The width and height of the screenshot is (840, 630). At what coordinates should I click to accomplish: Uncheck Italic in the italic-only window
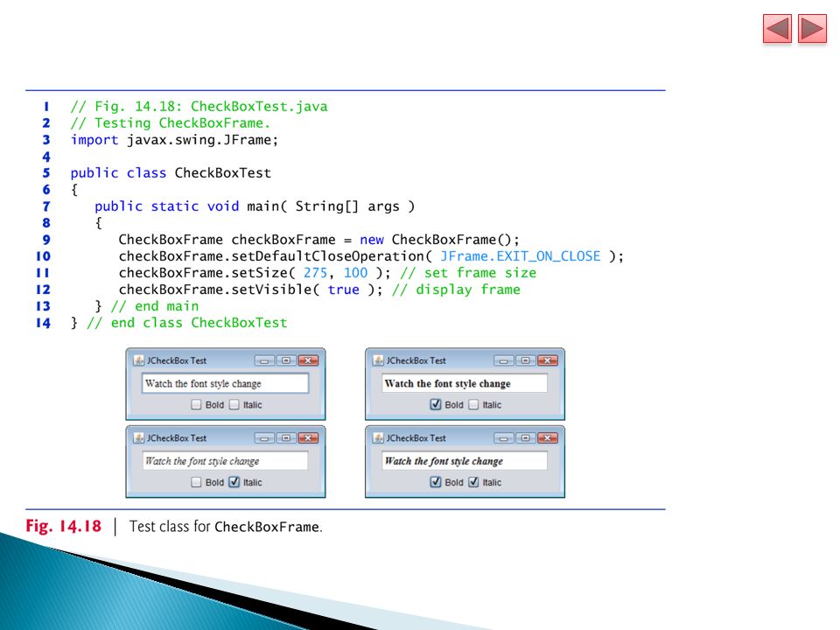234,482
